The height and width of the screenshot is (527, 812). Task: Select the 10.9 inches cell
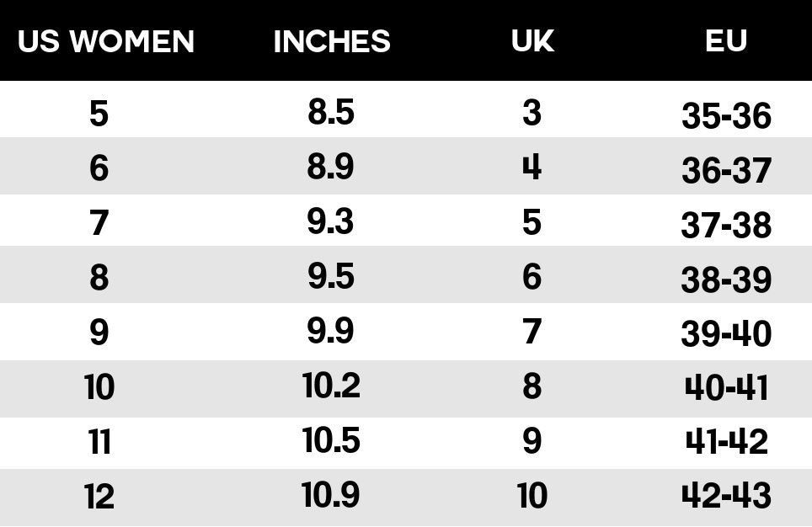(331, 495)
